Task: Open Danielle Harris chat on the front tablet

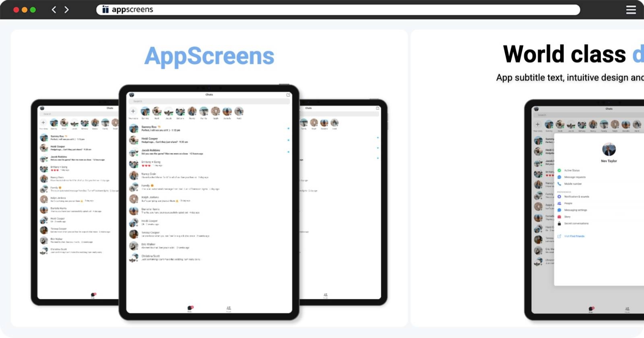Action: [209, 211]
